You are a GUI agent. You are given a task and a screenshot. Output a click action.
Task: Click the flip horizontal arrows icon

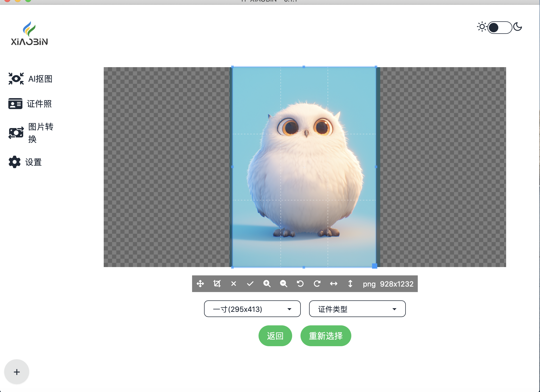(x=335, y=284)
